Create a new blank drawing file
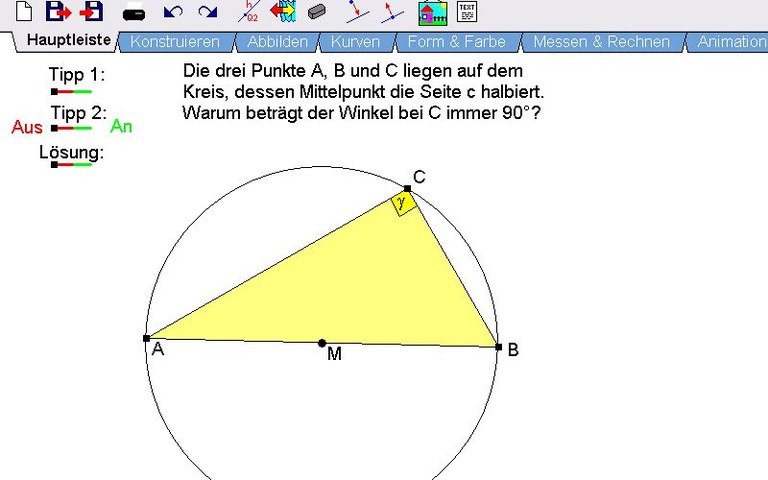The image size is (768, 480). [24, 11]
